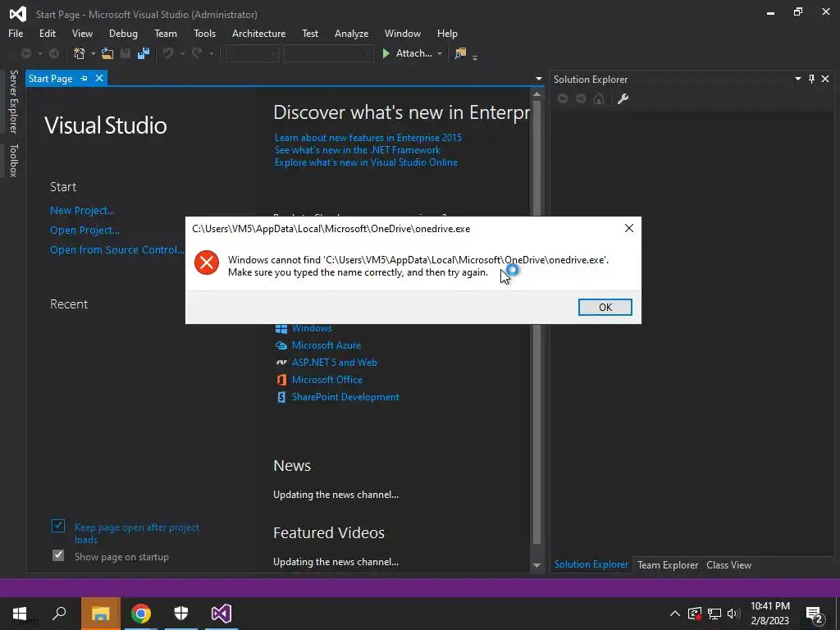840x630 pixels.
Task: Open the Architecture menu
Action: (258, 33)
